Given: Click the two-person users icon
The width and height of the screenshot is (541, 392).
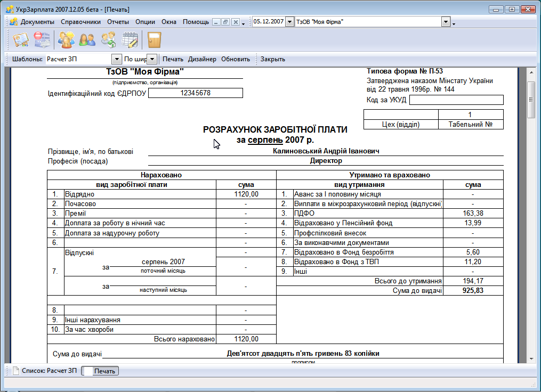Looking at the screenshot, I should [87, 40].
